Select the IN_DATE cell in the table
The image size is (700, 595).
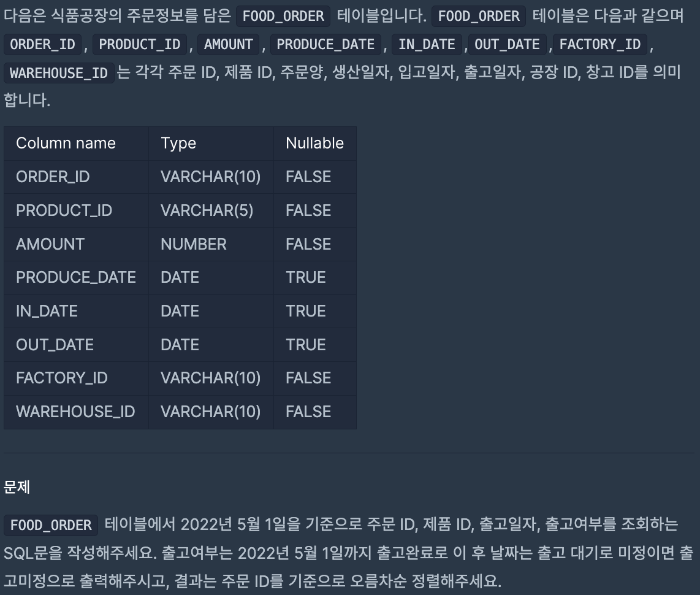click(x=77, y=312)
